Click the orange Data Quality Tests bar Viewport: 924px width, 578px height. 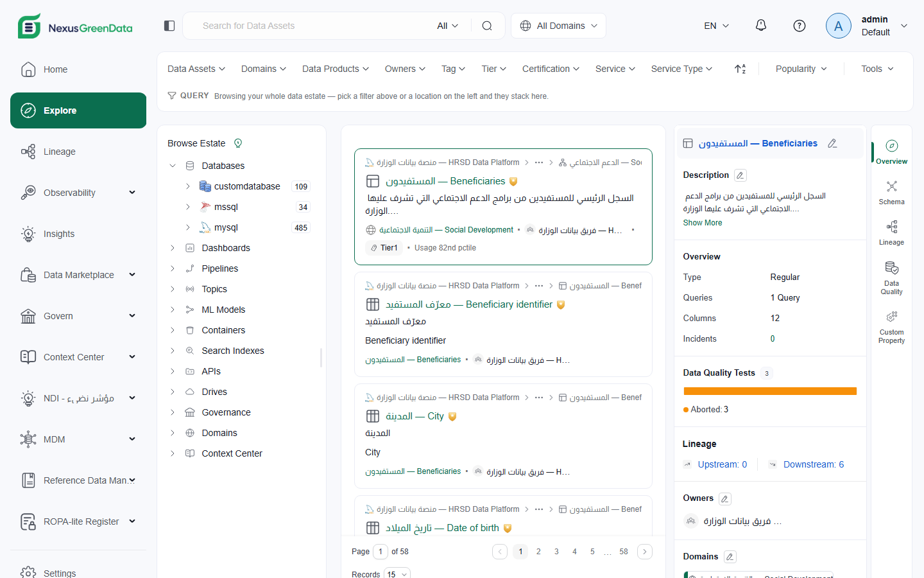tap(770, 391)
